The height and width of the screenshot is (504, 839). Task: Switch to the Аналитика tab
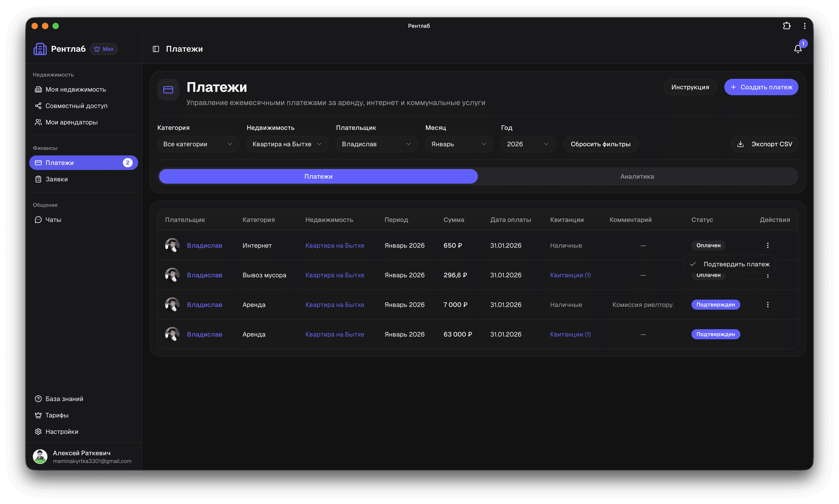click(x=637, y=176)
